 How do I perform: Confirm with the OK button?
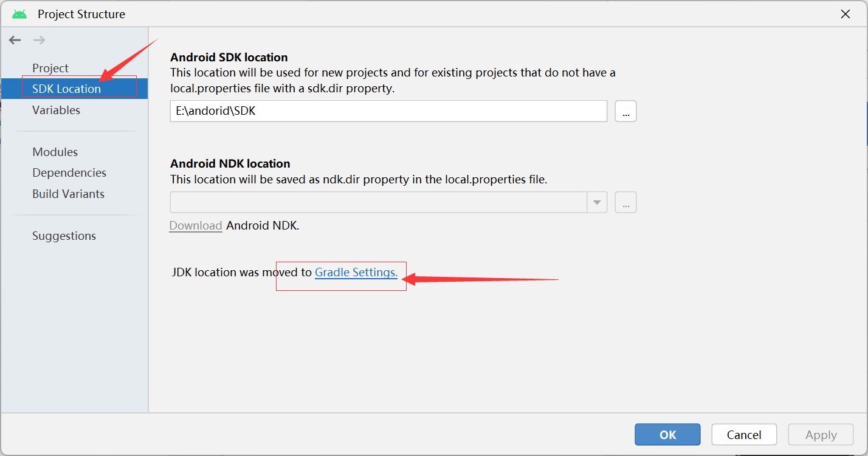667,435
